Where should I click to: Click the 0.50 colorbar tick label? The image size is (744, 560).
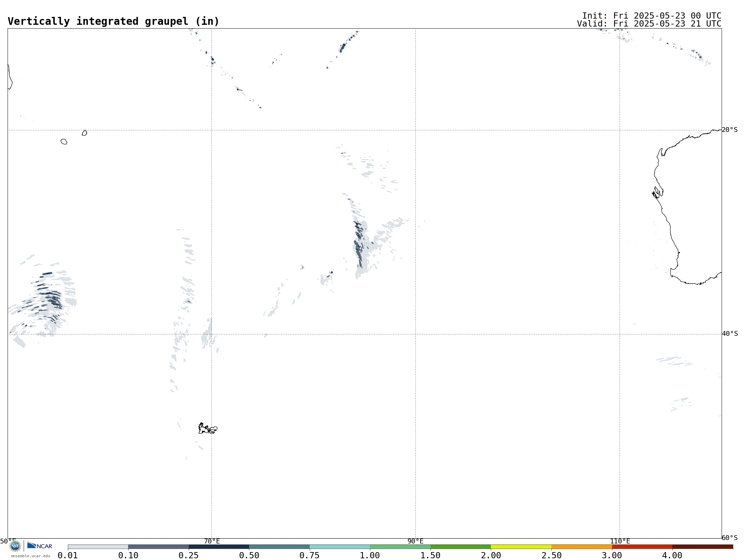(249, 556)
